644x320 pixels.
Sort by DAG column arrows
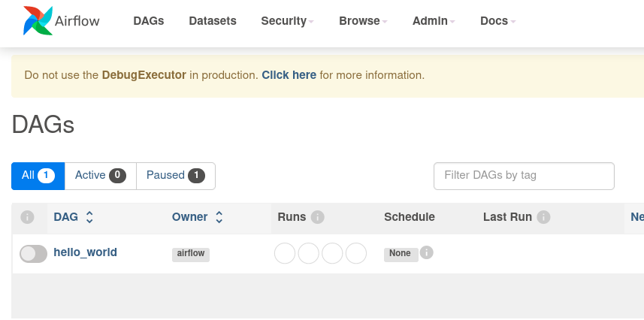click(x=89, y=217)
